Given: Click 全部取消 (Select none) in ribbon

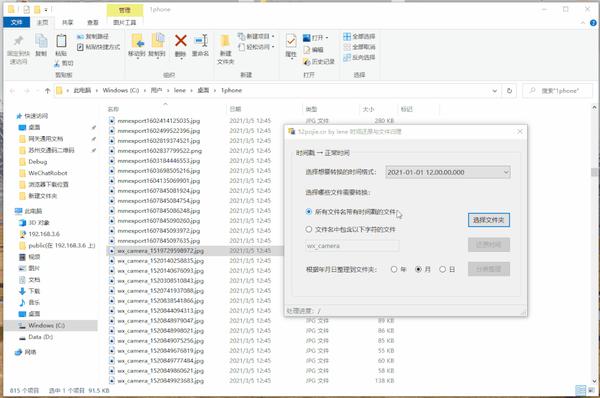Looking at the screenshot, I should click(x=359, y=47).
